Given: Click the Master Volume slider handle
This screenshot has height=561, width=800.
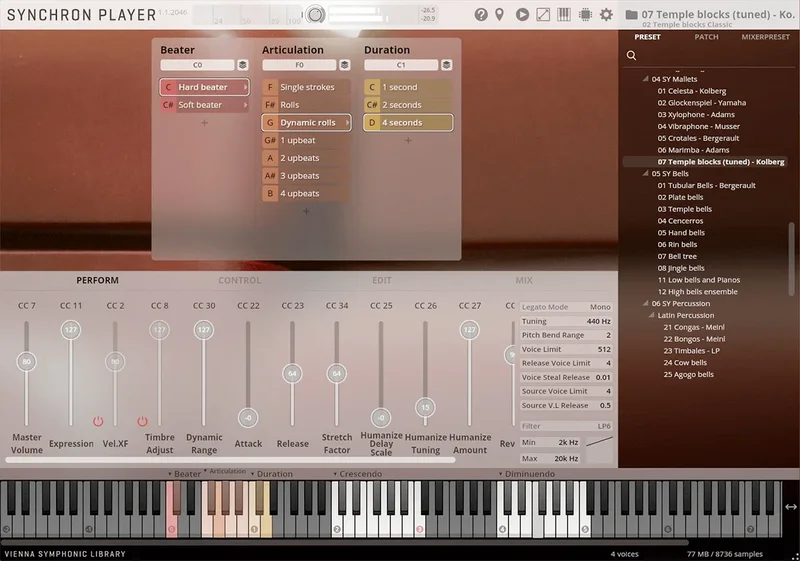Looking at the screenshot, I should [27, 362].
